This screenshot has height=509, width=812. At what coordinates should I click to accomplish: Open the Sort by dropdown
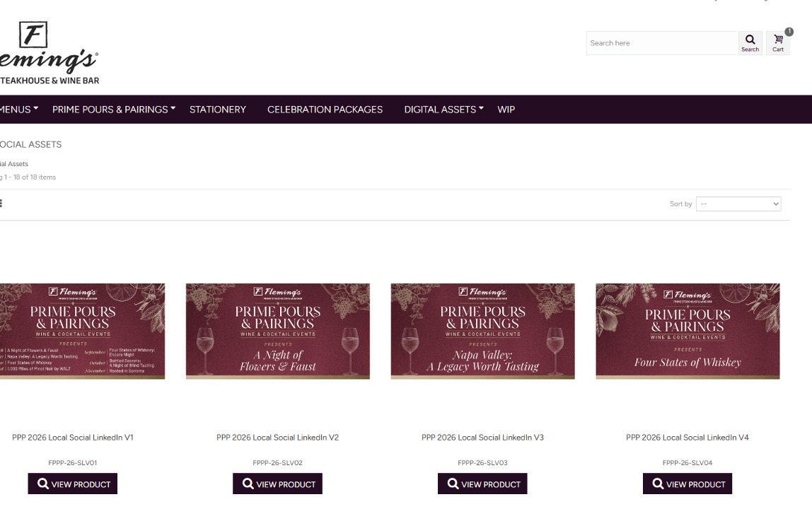[x=738, y=204]
